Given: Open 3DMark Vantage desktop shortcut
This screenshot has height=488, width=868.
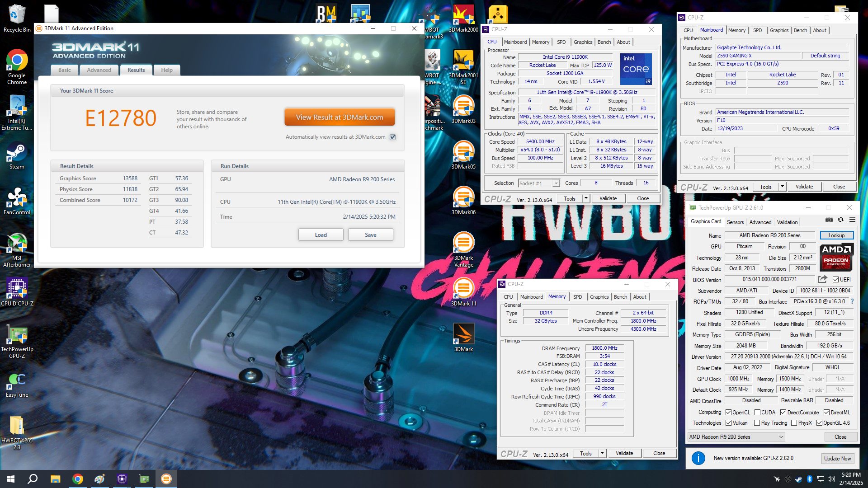Looking at the screenshot, I should (x=463, y=249).
